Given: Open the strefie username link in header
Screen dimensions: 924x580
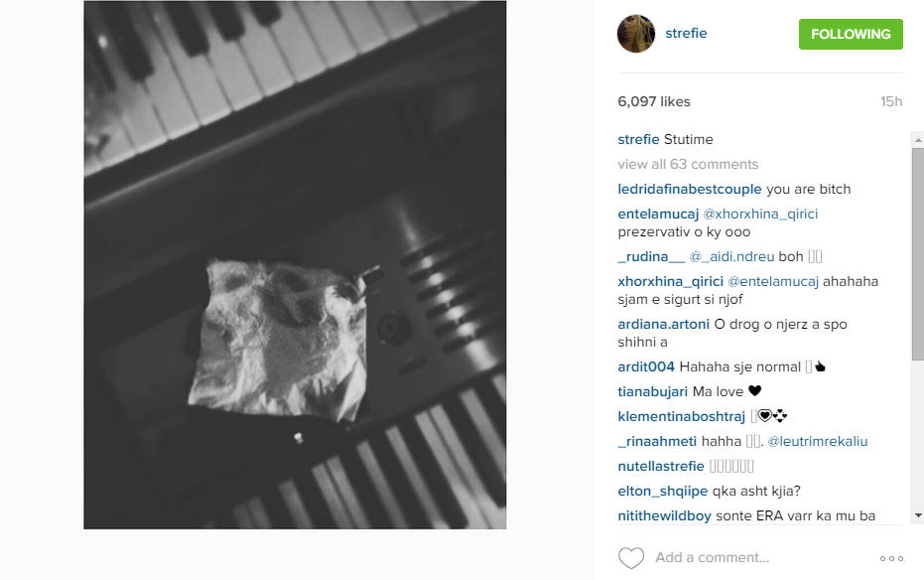Looking at the screenshot, I should [686, 33].
